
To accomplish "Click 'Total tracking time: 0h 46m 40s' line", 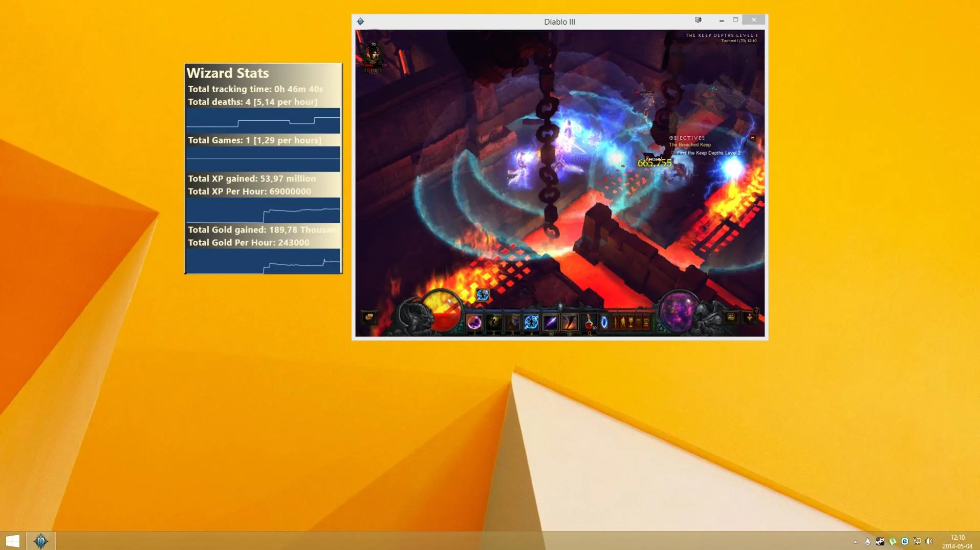I will pos(255,89).
